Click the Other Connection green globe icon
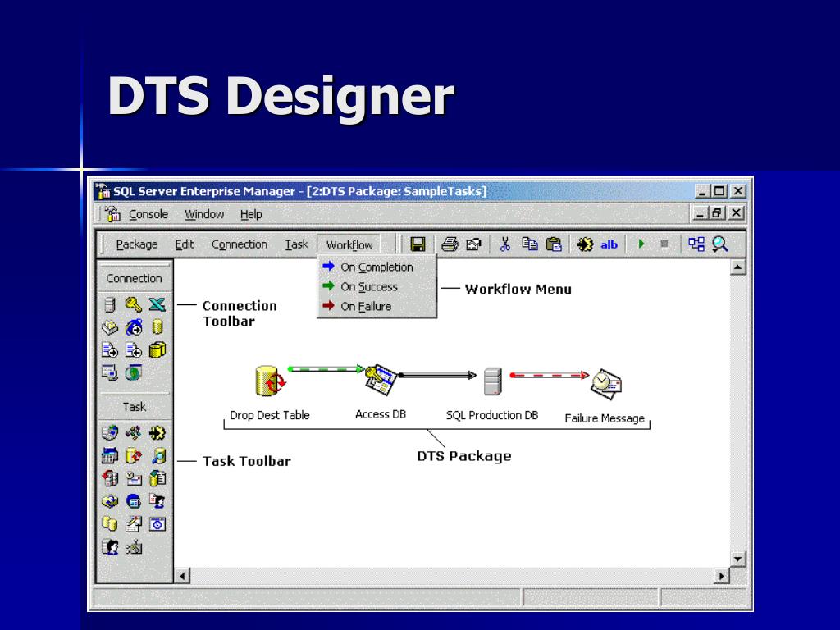 134,372
